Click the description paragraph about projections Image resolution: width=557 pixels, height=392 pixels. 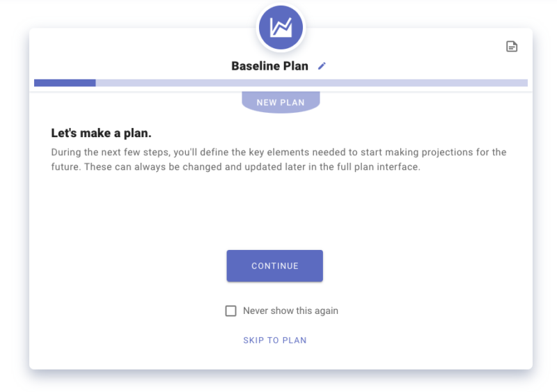pyautogui.click(x=278, y=159)
